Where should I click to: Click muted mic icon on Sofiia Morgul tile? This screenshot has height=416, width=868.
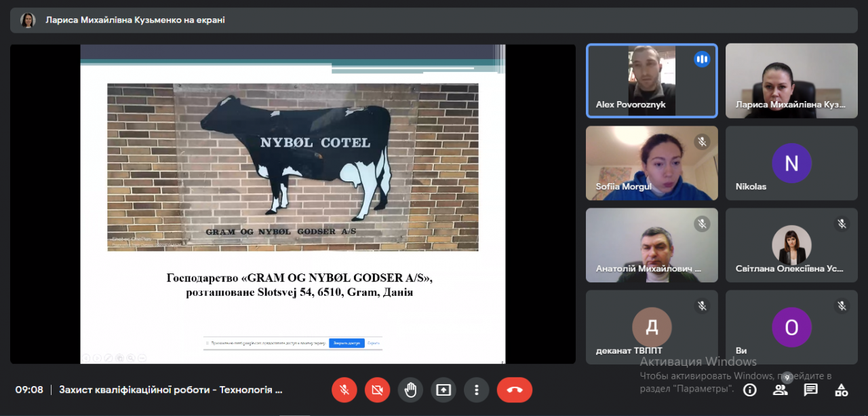702,141
